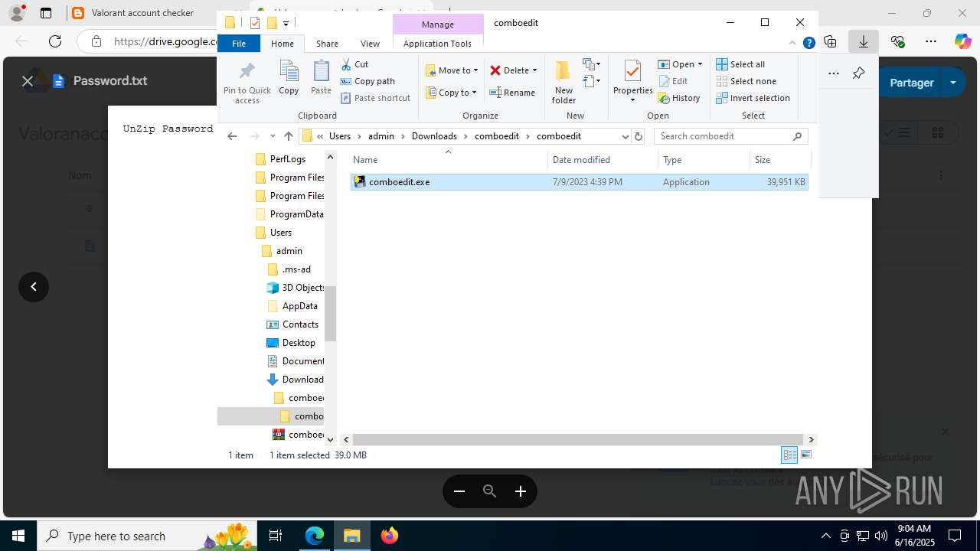Image resolution: width=980 pixels, height=551 pixels.
Task: Select Desktop in the navigation tree
Action: pyautogui.click(x=299, y=343)
